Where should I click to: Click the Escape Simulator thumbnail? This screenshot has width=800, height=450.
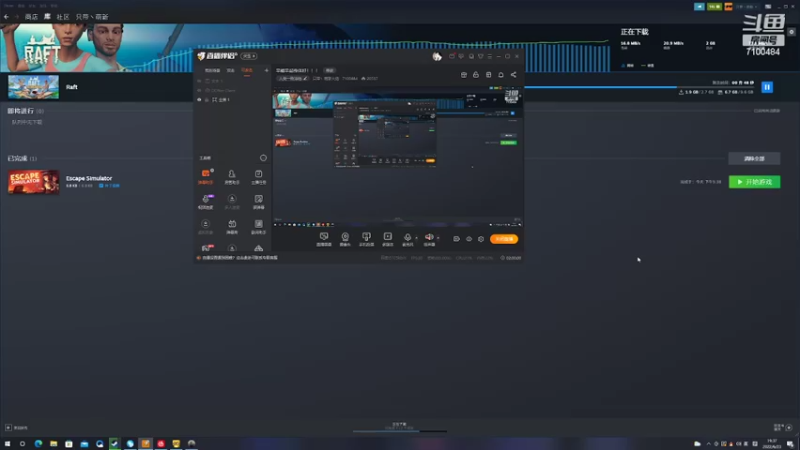(x=33, y=182)
